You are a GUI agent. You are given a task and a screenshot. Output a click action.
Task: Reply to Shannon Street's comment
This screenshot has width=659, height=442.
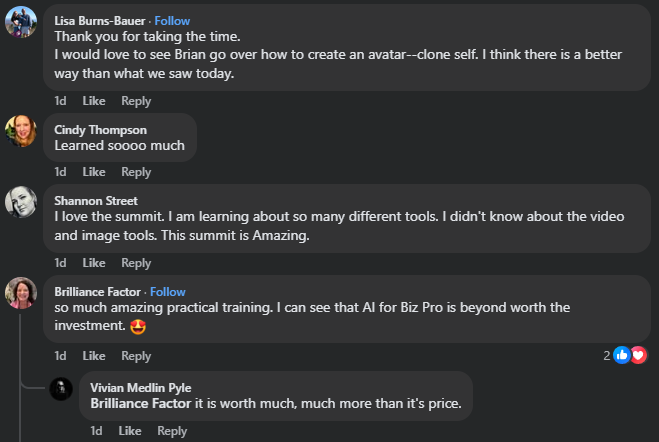136,263
